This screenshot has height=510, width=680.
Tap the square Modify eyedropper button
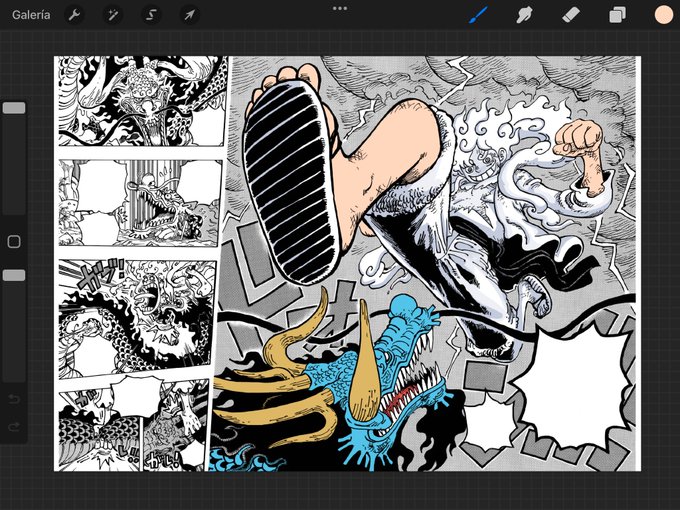(14, 242)
